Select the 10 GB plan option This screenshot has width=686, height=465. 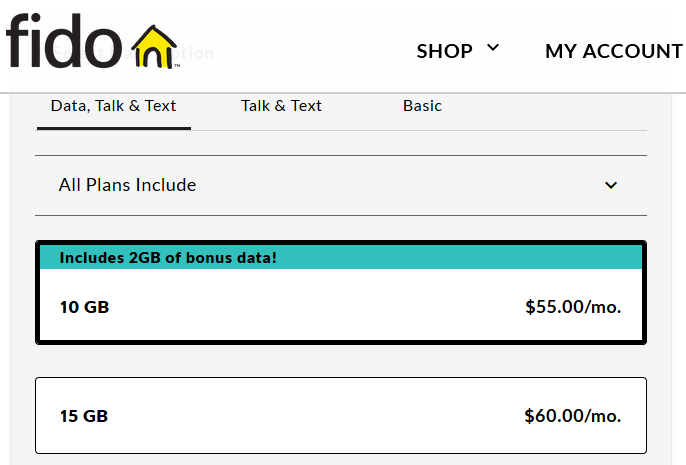pos(340,307)
